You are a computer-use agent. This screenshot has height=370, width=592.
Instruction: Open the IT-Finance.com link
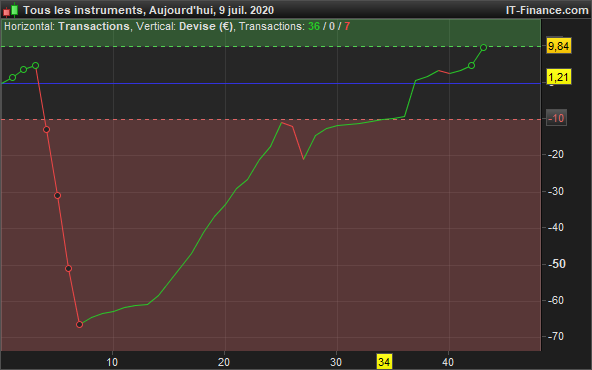(x=547, y=10)
